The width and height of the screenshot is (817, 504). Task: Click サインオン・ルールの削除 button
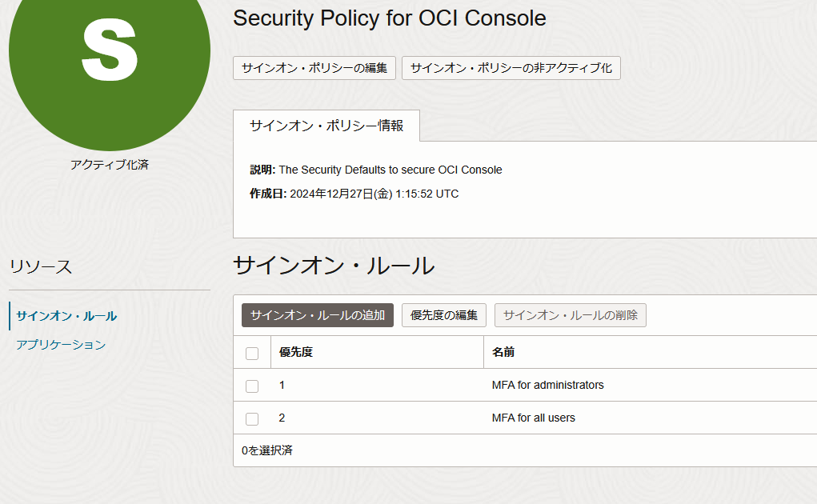(x=571, y=315)
